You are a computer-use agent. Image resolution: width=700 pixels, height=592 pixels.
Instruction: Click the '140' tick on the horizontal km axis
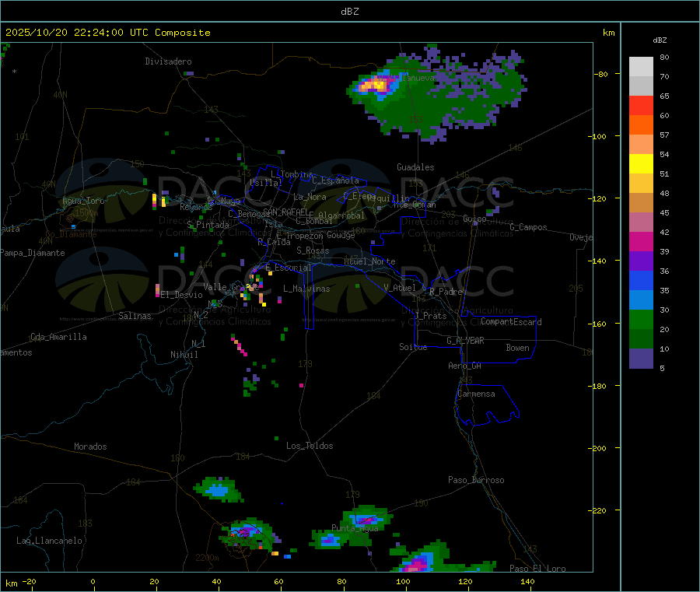527,581
